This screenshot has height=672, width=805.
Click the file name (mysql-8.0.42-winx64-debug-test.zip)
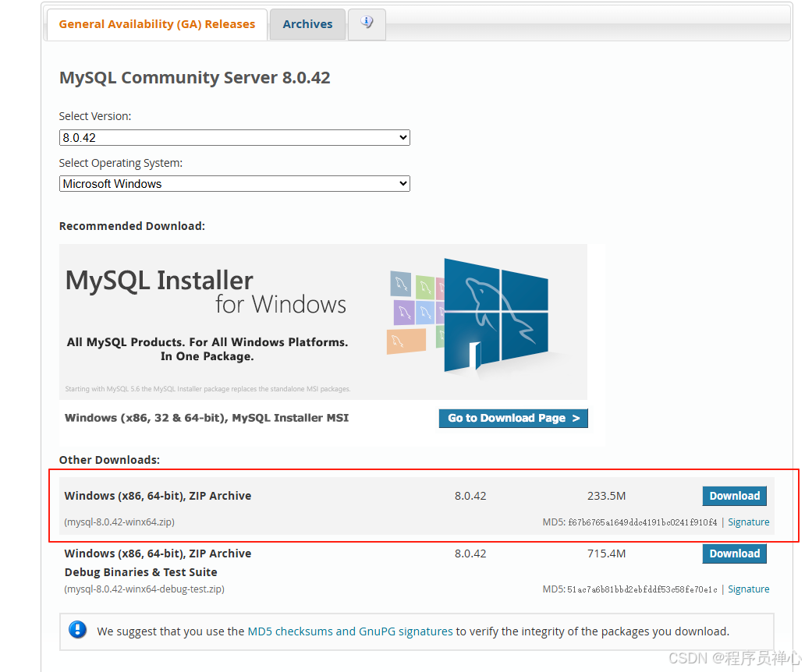point(144,589)
